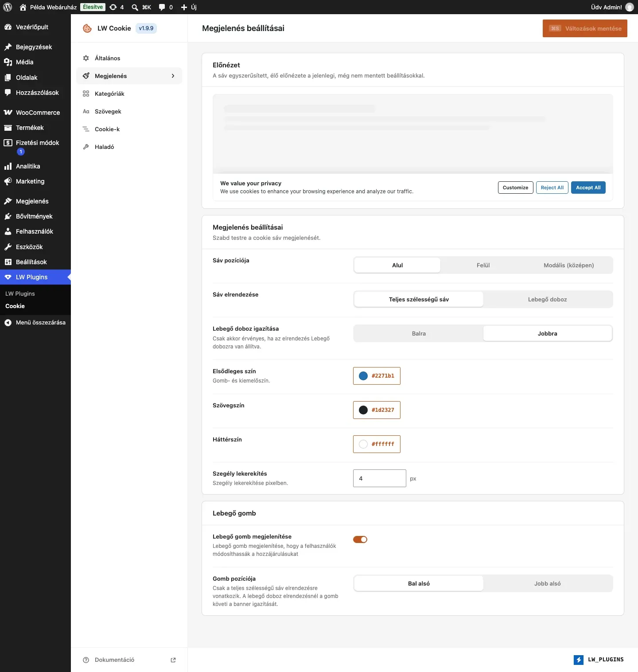Choose the Lebegő doboz layout option
This screenshot has width=638, height=672.
click(547, 299)
